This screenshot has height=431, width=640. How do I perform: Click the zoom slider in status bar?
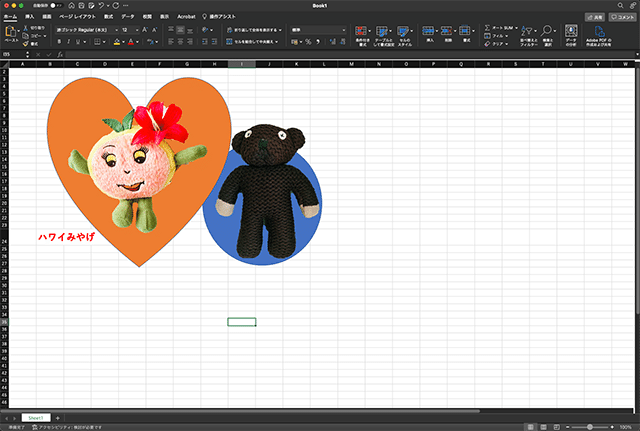tap(590, 427)
